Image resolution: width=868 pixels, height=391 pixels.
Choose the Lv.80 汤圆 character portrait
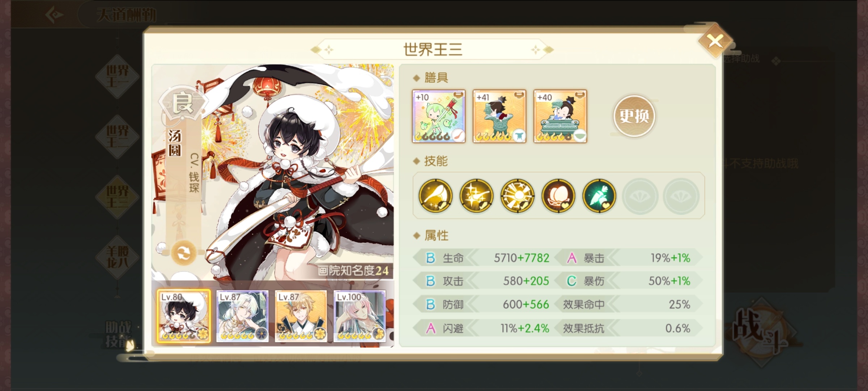(x=184, y=316)
